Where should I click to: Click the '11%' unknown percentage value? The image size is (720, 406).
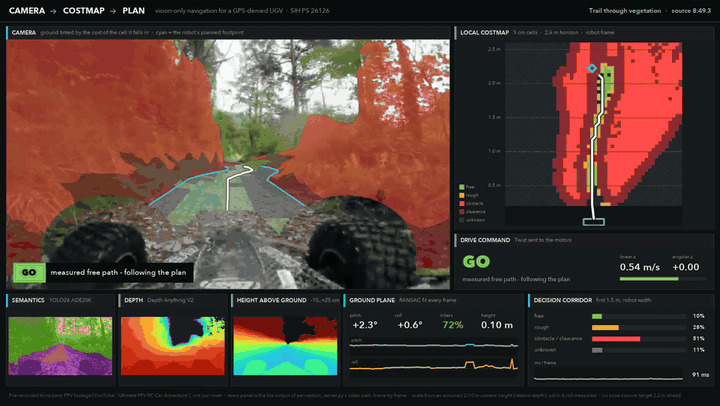coord(698,350)
